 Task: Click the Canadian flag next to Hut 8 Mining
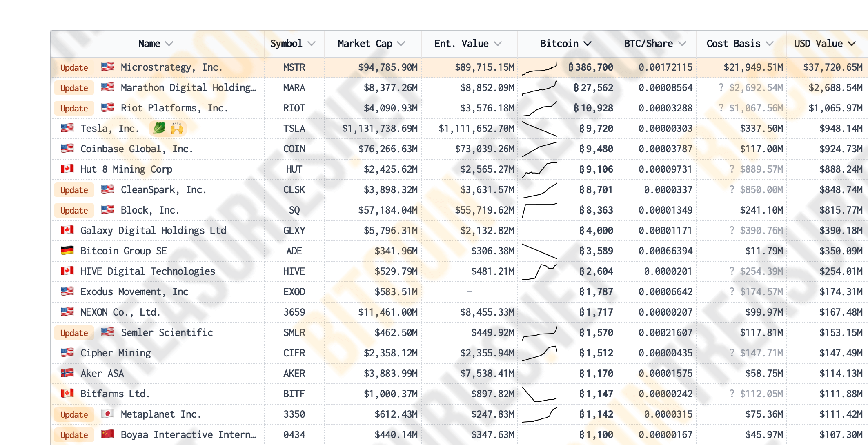pyautogui.click(x=67, y=169)
